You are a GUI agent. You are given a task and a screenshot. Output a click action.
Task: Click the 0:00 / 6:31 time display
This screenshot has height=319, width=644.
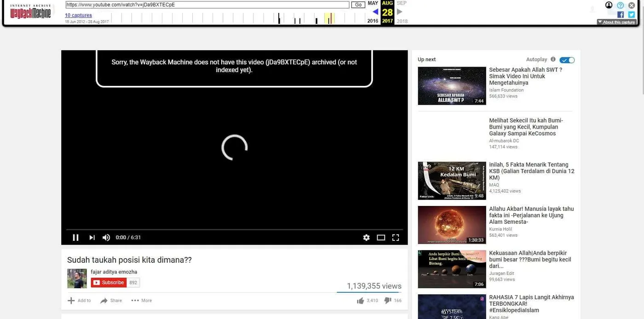pyautogui.click(x=128, y=238)
